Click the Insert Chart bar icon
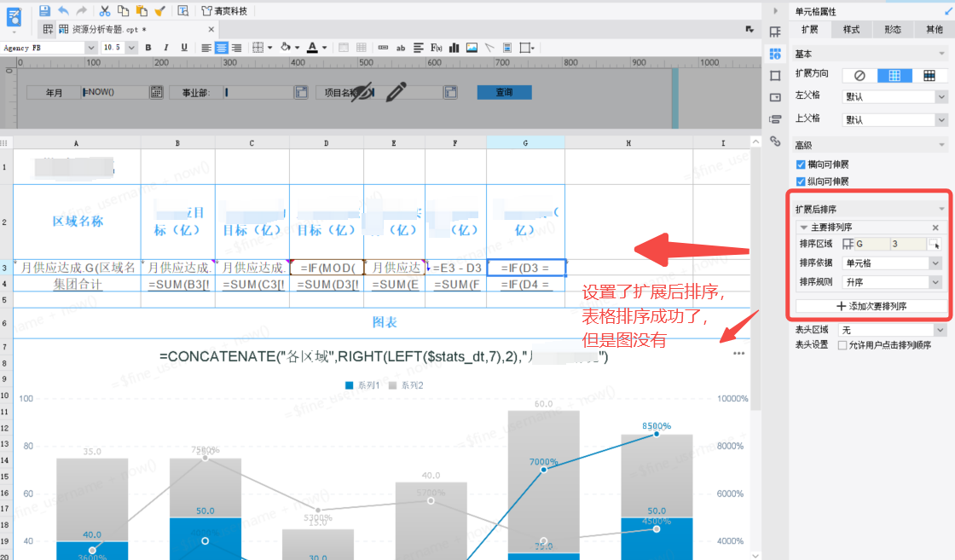The width and height of the screenshot is (955, 560). coord(454,48)
